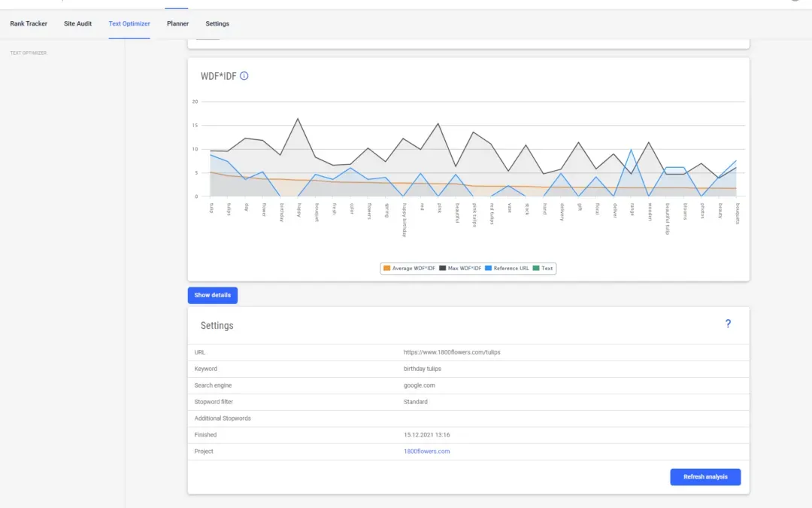This screenshot has height=508, width=812.
Task: Click the Additional Stopwords row label
Action: [x=223, y=418]
